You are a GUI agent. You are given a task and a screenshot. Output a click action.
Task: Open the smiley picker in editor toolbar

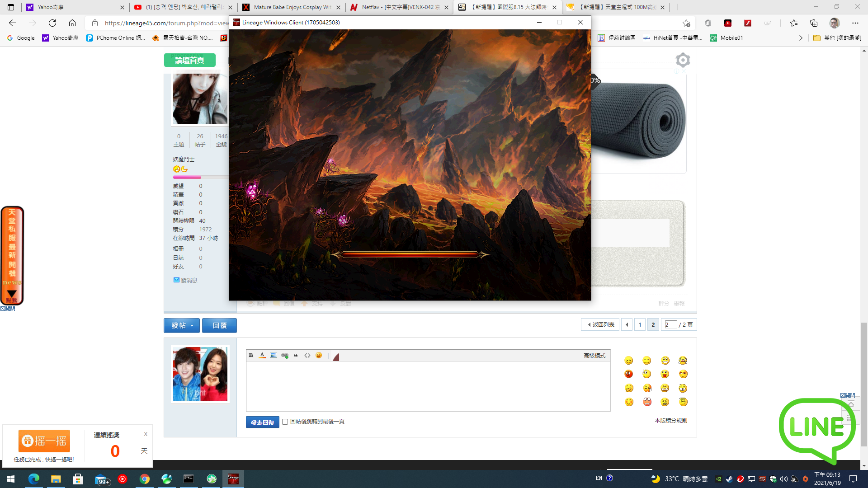[x=319, y=356]
